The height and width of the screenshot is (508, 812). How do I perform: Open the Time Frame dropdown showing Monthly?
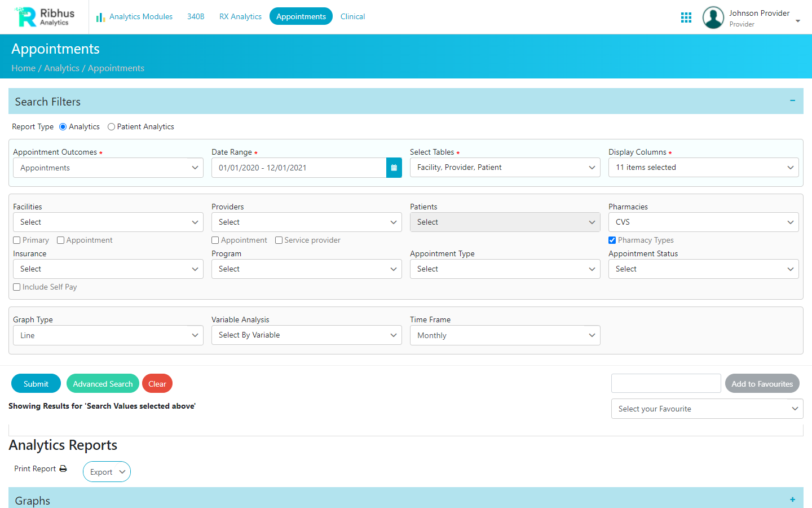505,335
